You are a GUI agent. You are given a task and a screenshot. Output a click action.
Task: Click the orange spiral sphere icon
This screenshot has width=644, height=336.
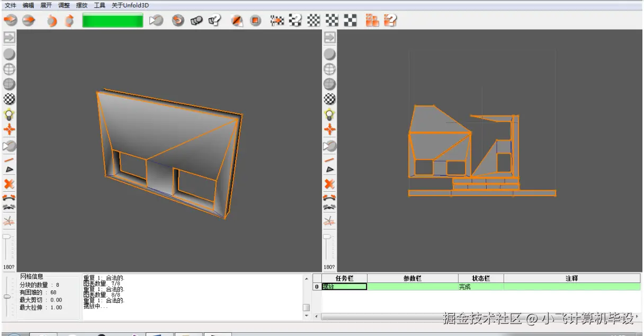[178, 21]
